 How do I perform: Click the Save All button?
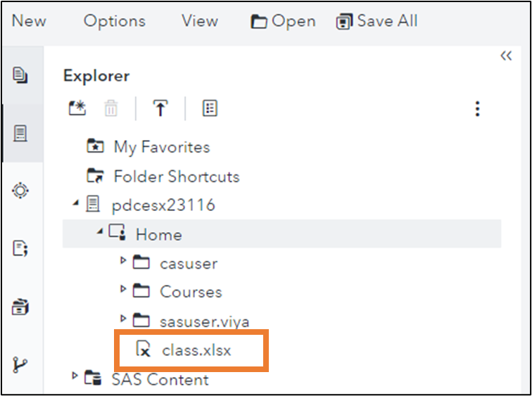coord(377,21)
